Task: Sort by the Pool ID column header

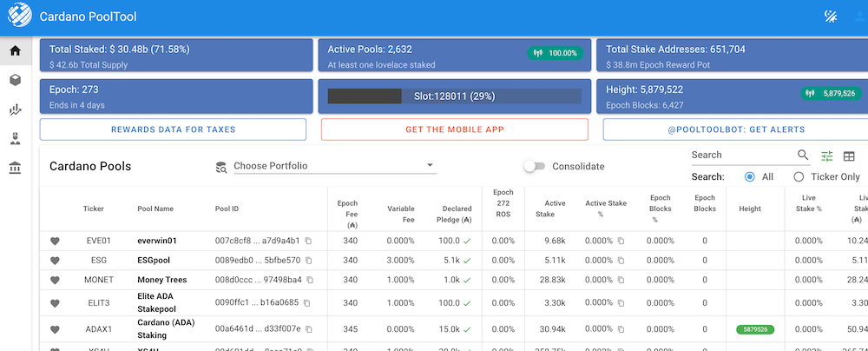Action: (x=227, y=209)
